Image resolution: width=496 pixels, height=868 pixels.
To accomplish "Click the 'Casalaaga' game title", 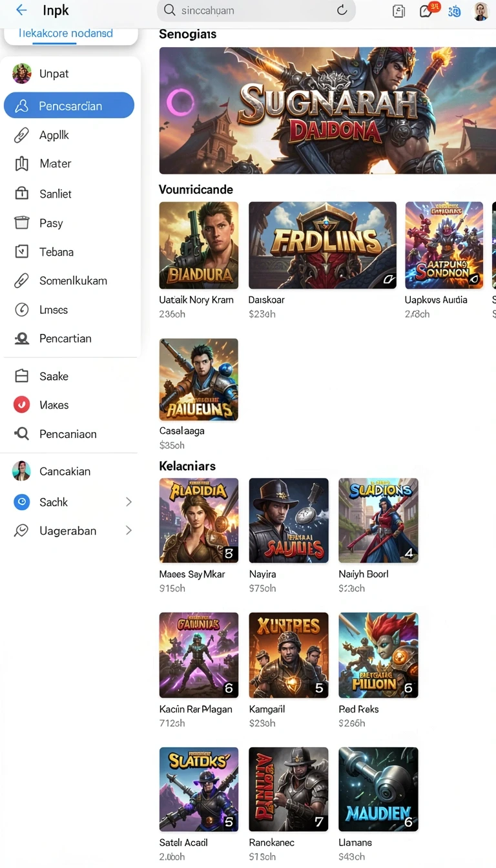I will 182,431.
